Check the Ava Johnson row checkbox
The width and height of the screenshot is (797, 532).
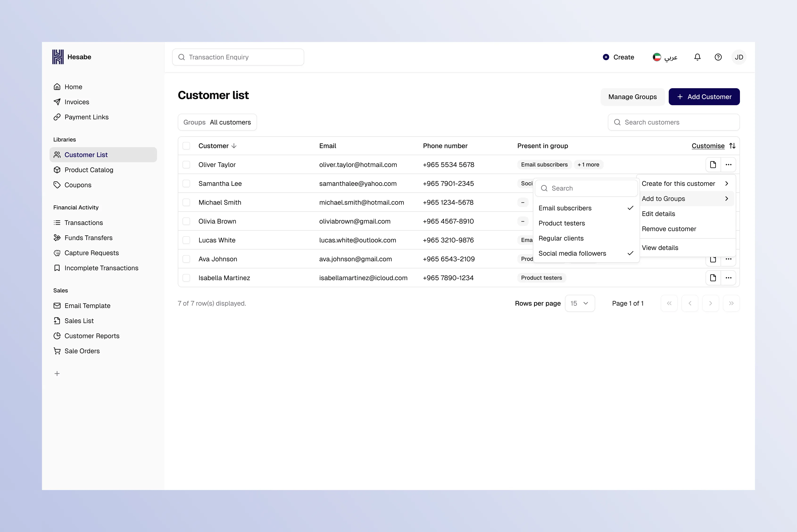click(186, 259)
